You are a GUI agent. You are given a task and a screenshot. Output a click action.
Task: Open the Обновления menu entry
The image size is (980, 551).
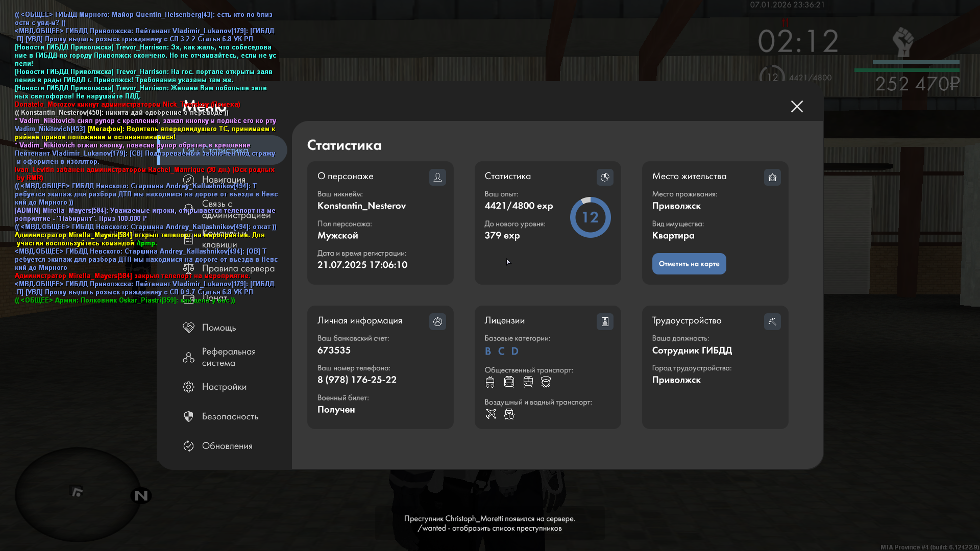227,446
